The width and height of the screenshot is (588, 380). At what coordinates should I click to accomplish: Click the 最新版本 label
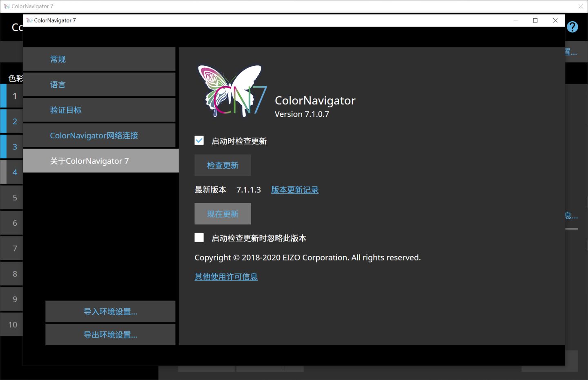(210, 190)
